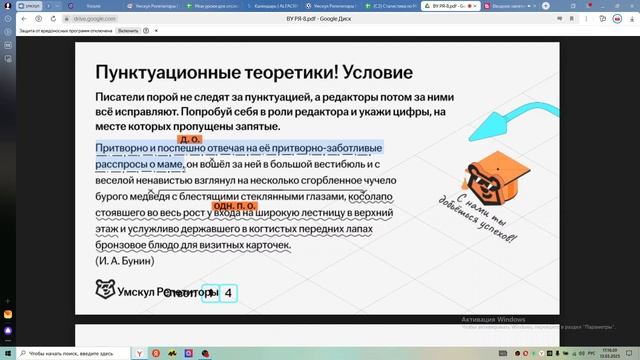This screenshot has height=360, width=640.
Task: Open the browser downloads icon
Action: [632, 19]
